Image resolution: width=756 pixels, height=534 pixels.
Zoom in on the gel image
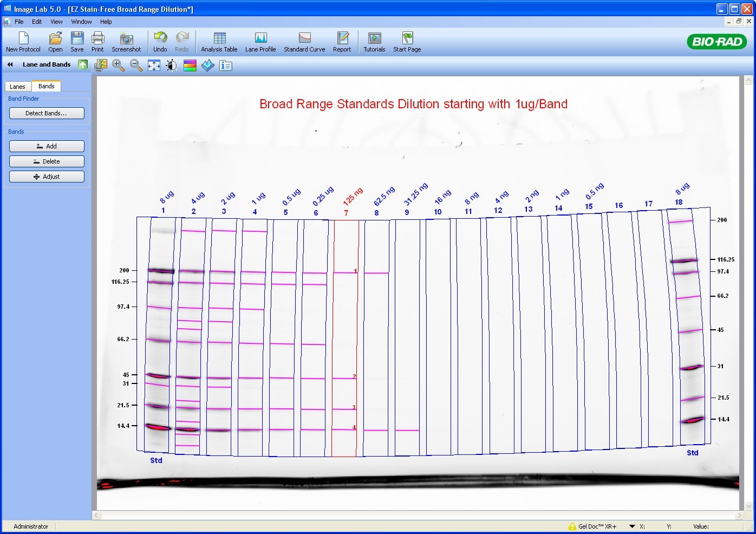coord(118,66)
